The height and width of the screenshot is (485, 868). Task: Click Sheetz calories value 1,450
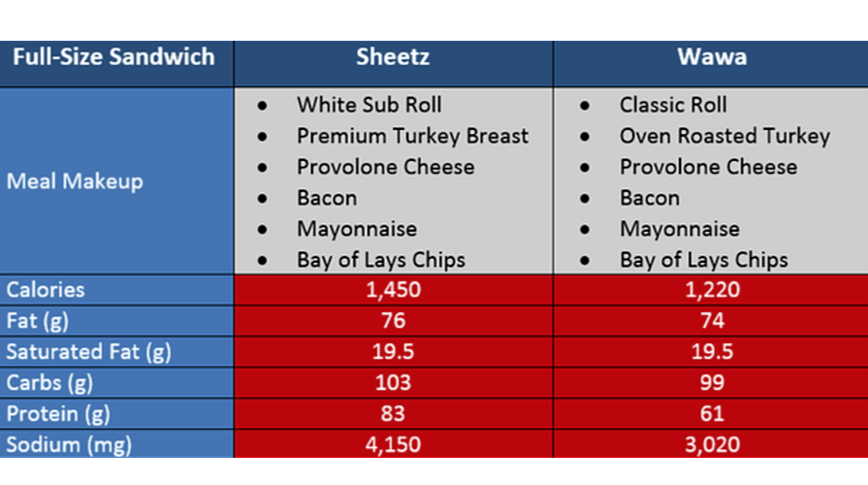(393, 289)
